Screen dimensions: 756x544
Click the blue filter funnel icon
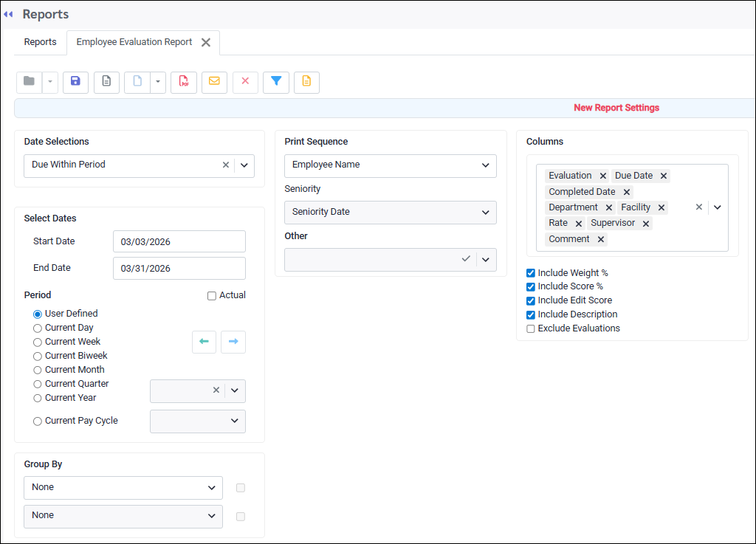click(x=275, y=82)
